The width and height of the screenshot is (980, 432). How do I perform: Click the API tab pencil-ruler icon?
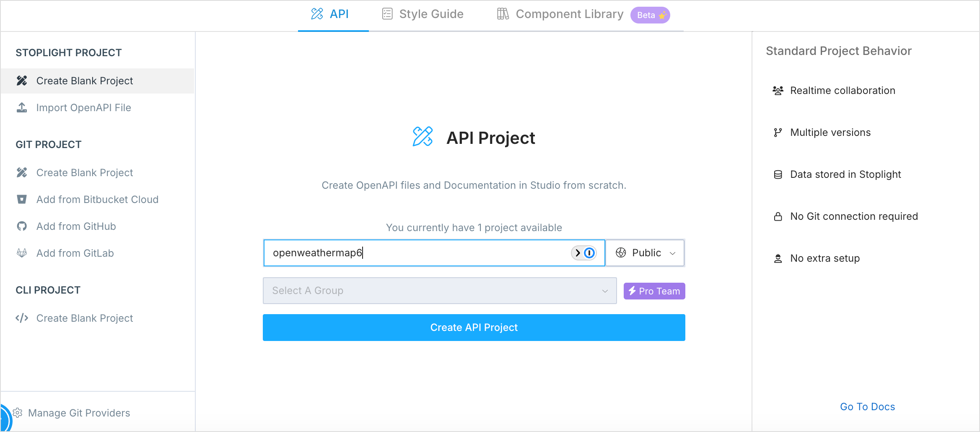click(317, 14)
